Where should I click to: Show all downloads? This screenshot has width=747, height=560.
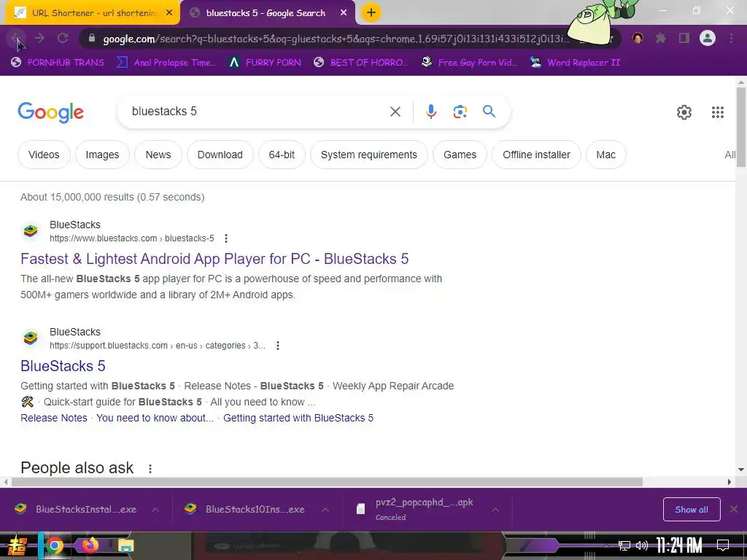(692, 510)
